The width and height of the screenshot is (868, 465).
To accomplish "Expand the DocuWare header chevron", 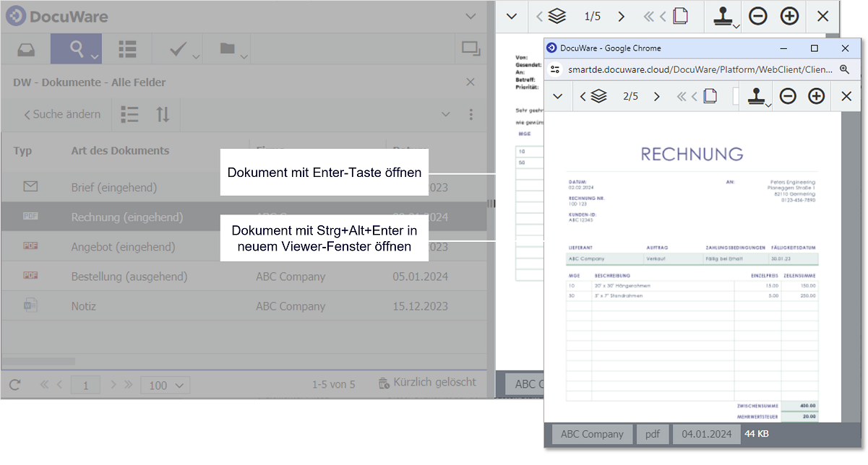I will tap(470, 16).
